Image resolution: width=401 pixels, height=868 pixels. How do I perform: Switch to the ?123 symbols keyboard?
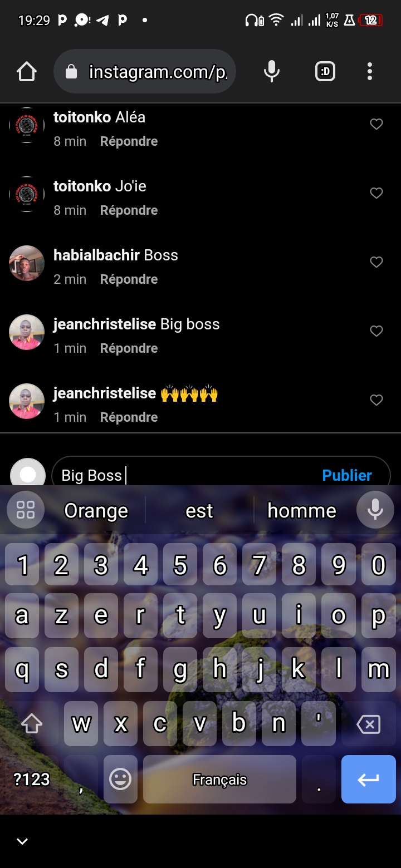point(32,779)
